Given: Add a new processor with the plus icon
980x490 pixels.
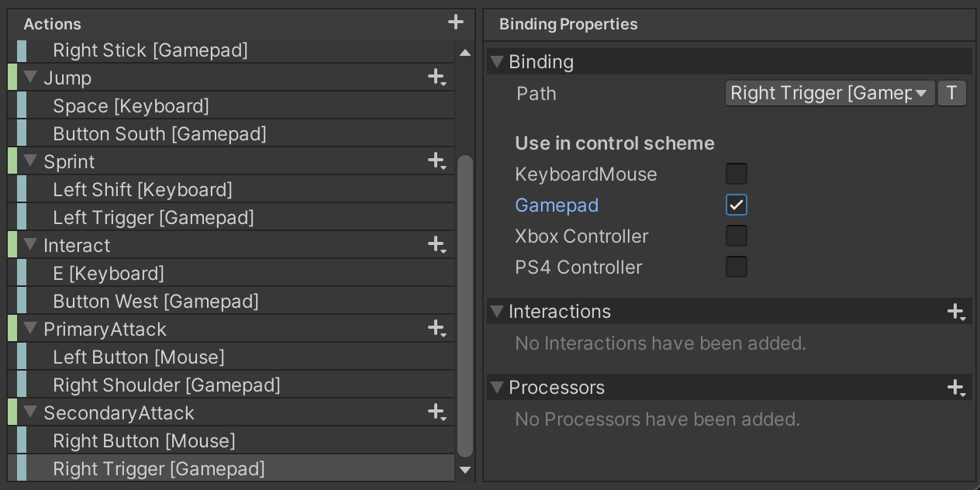Looking at the screenshot, I should [956, 388].
